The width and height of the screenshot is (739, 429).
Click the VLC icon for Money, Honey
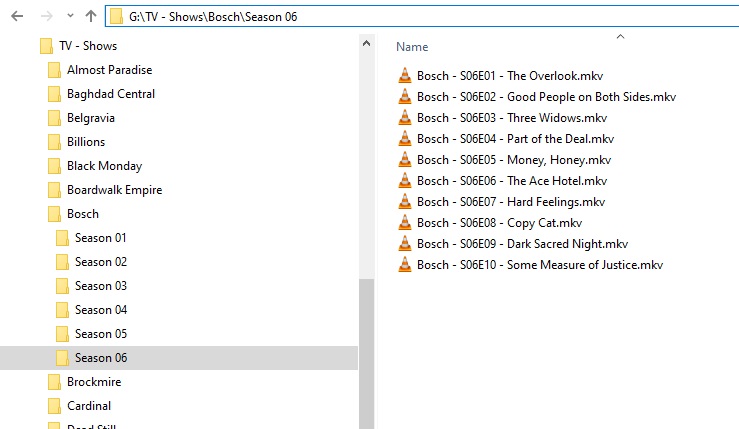[x=404, y=159]
